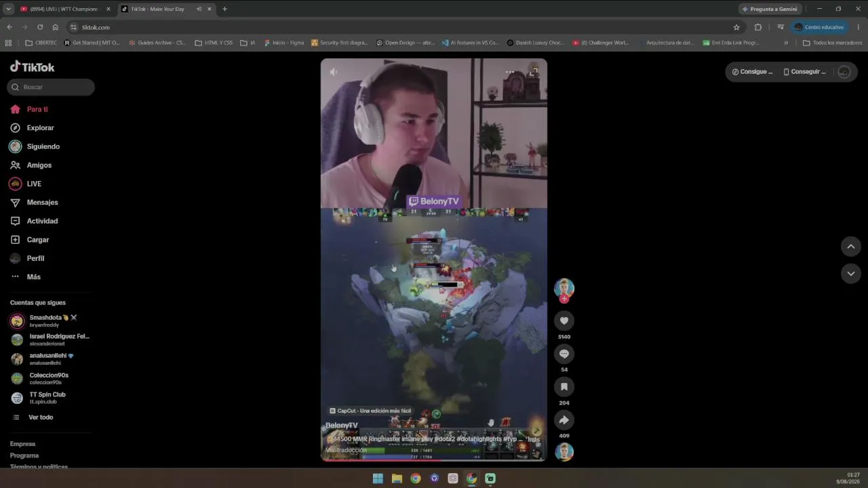The width and height of the screenshot is (868, 488).
Task: Go to the browser home page
Action: click(56, 27)
